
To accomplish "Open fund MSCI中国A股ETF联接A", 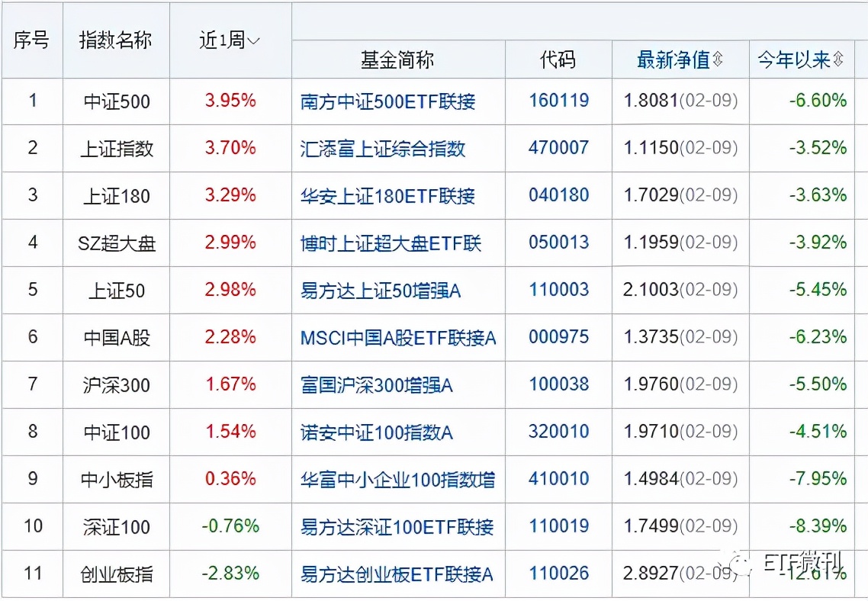I will pyautogui.click(x=398, y=338).
